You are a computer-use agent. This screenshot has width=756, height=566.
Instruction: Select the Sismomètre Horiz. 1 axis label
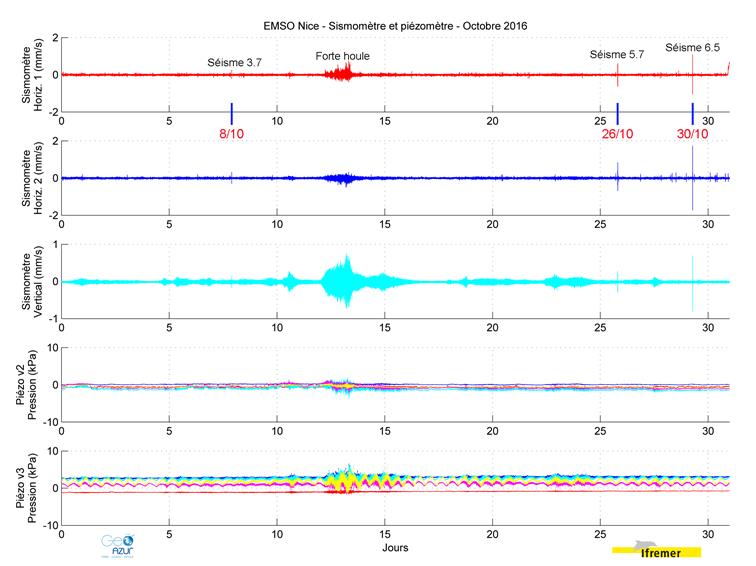point(29,75)
